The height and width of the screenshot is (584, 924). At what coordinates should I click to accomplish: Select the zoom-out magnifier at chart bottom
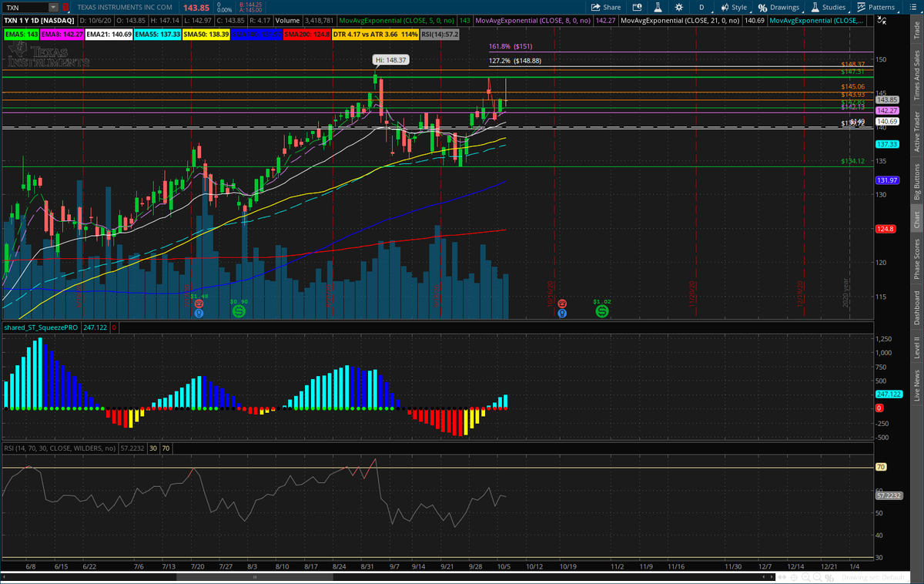pyautogui.click(x=817, y=576)
